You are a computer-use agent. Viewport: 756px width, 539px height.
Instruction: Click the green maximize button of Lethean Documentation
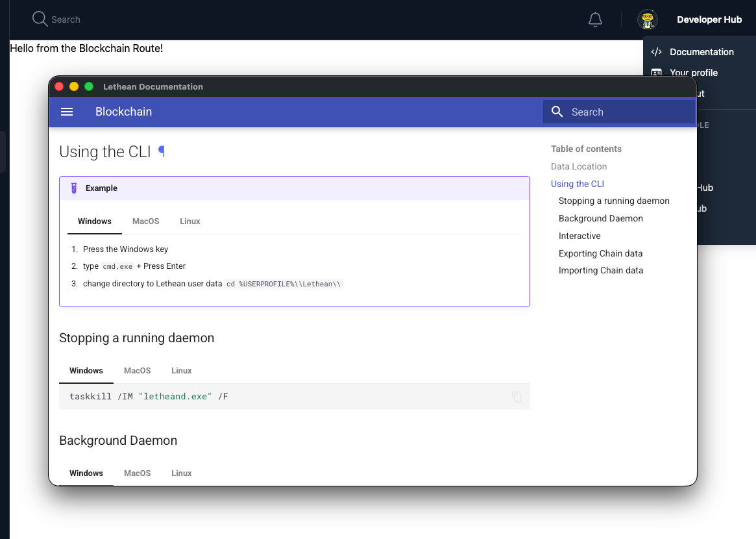[x=90, y=86]
